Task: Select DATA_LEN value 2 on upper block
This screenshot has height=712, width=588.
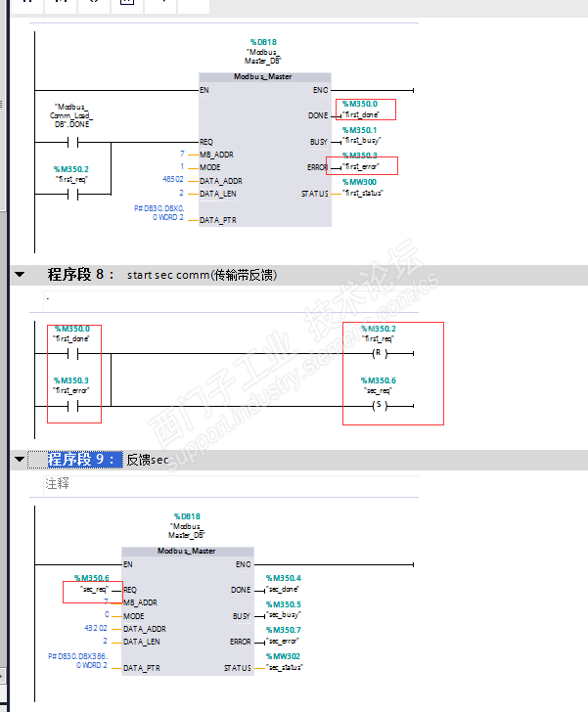Action: coord(181,193)
